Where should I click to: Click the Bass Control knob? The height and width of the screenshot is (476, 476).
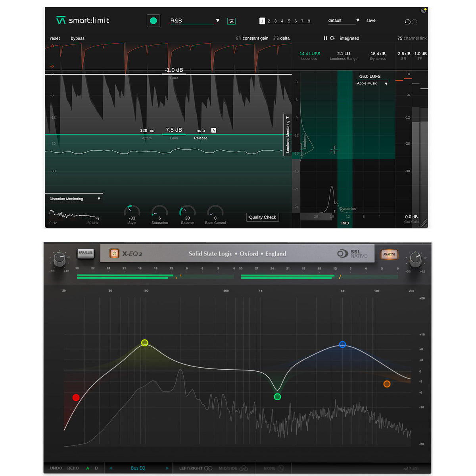point(215,211)
